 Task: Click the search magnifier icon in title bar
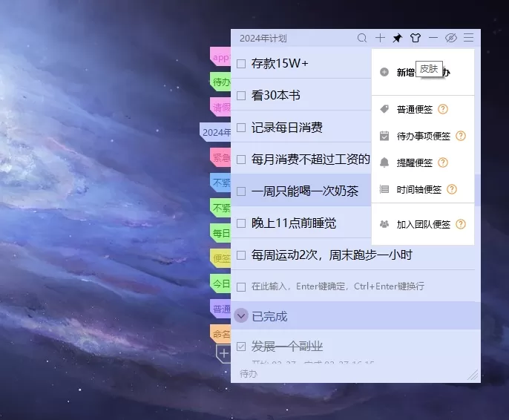(362, 38)
